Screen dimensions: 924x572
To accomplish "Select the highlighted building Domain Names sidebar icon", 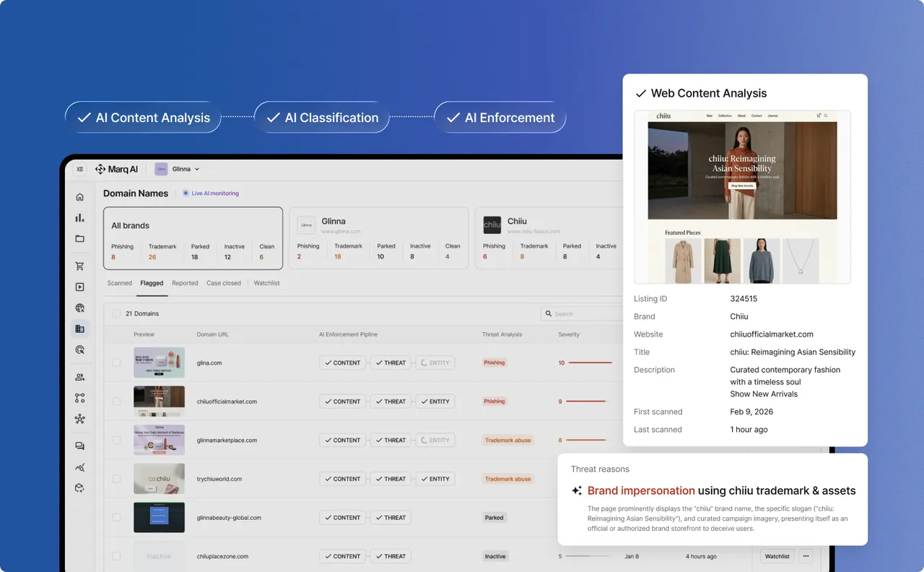I will click(80, 329).
